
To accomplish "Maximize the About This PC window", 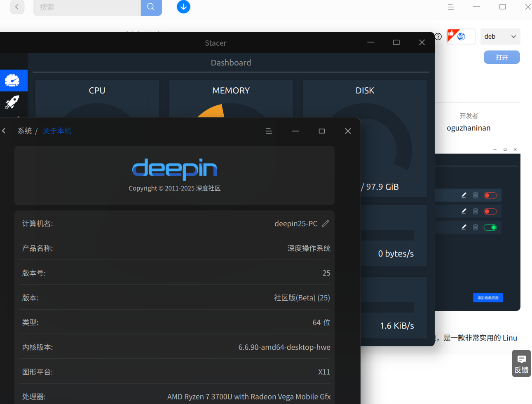I will (322, 131).
